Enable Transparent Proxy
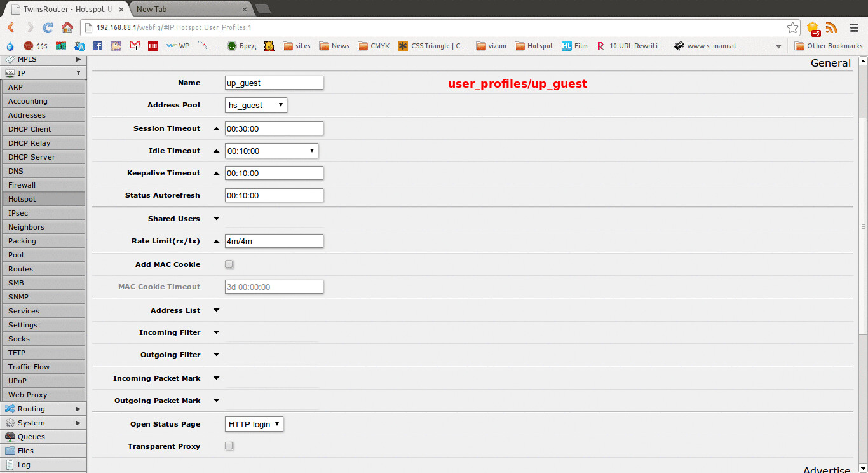 click(229, 446)
